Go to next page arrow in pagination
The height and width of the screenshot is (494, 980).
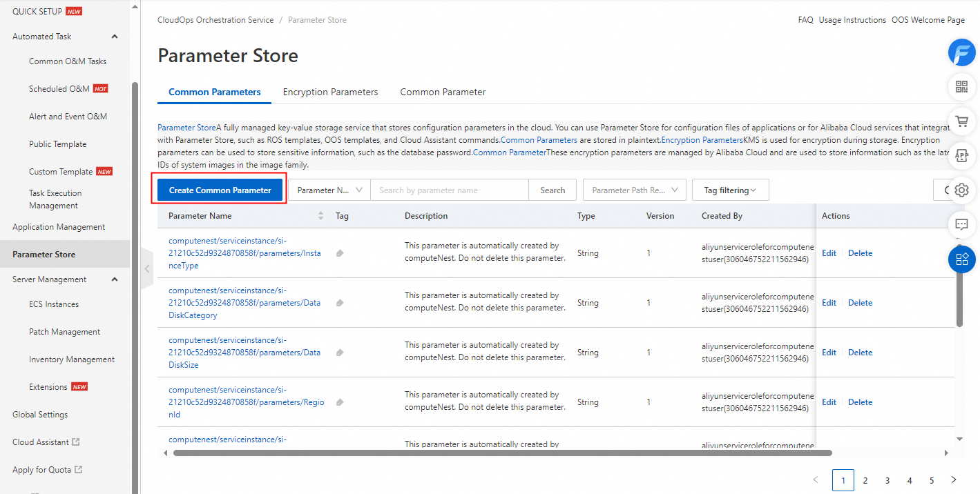pyautogui.click(x=954, y=480)
